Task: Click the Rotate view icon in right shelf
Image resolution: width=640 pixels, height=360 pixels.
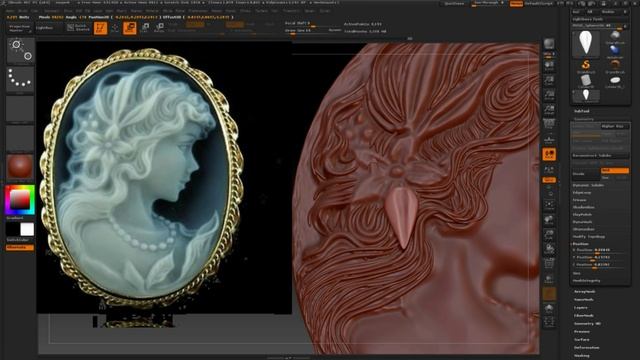Action: [x=549, y=249]
